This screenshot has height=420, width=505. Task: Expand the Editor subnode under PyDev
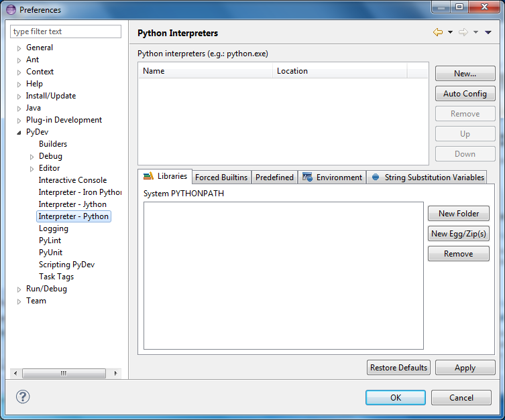click(x=32, y=169)
